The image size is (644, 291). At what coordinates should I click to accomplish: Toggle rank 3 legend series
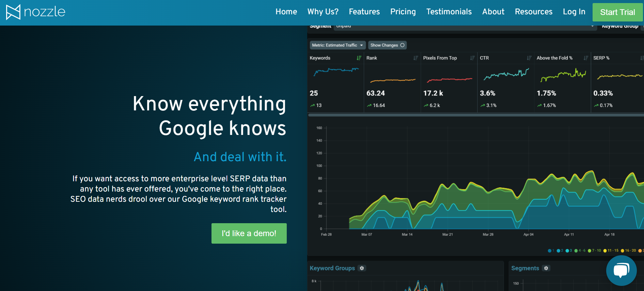coord(569,250)
